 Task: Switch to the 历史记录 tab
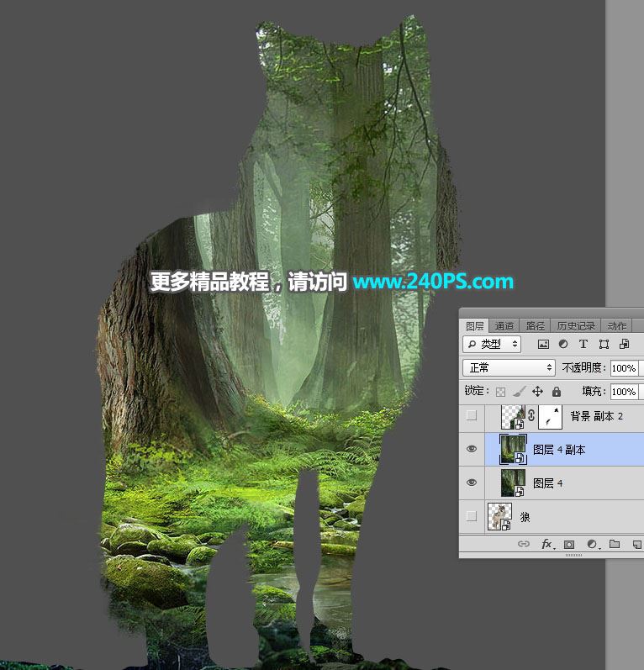coord(576,326)
